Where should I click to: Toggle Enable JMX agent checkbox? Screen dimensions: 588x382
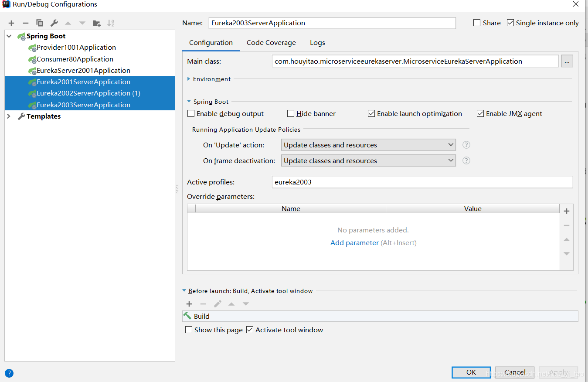[x=480, y=114]
